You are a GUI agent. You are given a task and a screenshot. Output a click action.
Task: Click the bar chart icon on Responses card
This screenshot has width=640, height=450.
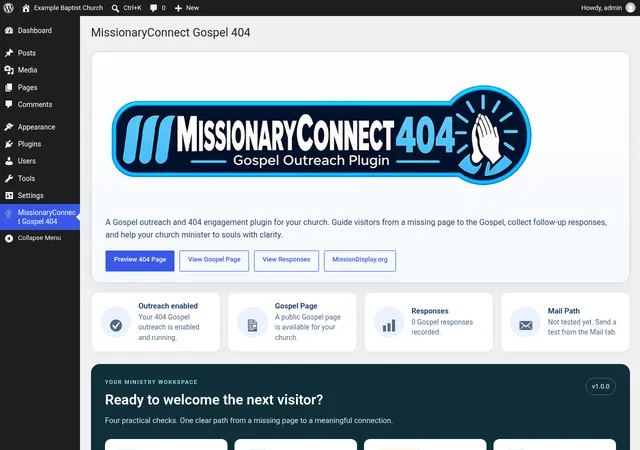[389, 325]
